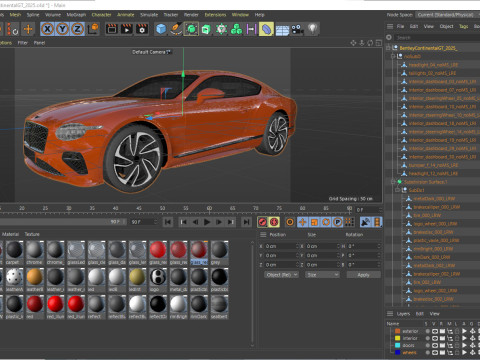
Task: Click the wheels layer blue color swatch
Action: click(x=397, y=352)
